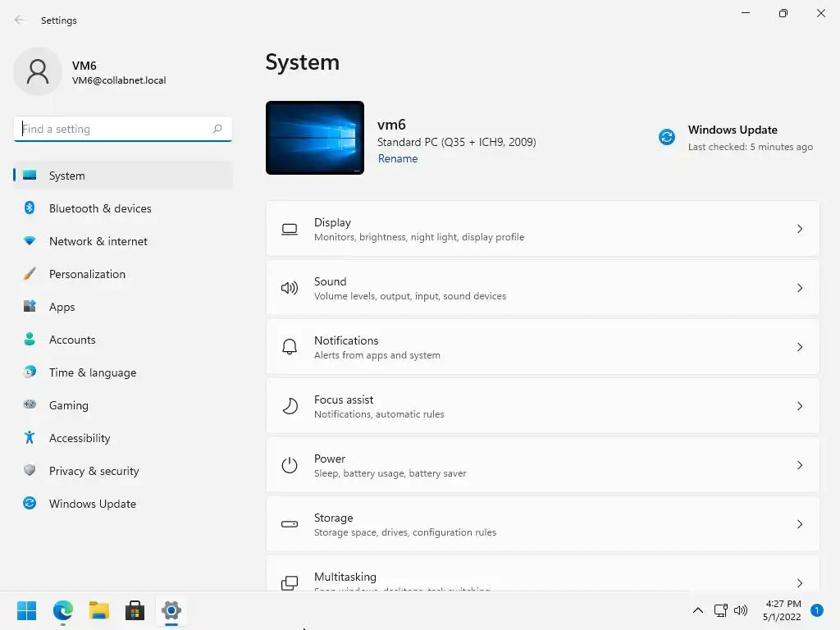This screenshot has width=840, height=630.
Task: Click the Accessibility figure icon
Action: point(30,438)
